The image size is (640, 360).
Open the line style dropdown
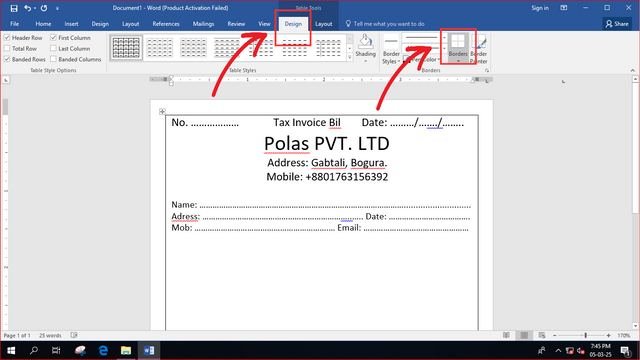(x=445, y=38)
